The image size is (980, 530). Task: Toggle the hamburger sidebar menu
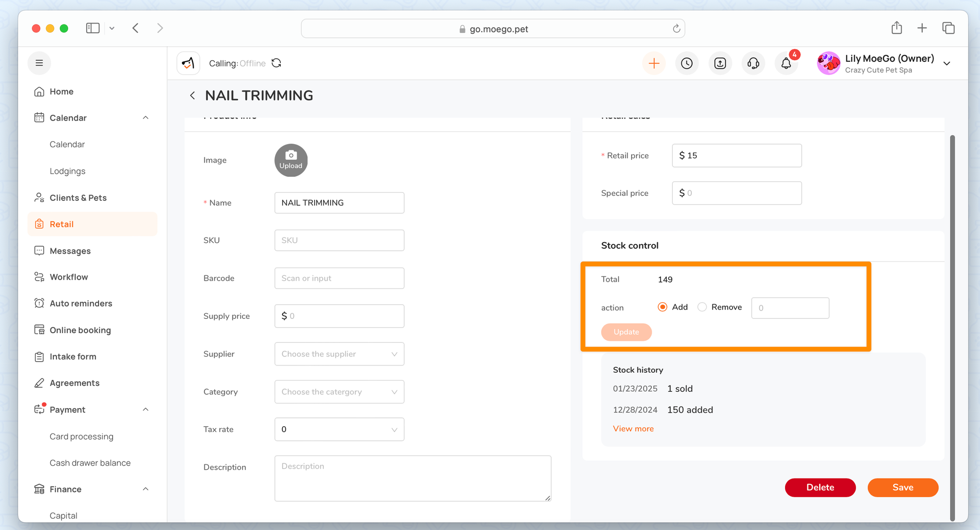[x=39, y=63]
